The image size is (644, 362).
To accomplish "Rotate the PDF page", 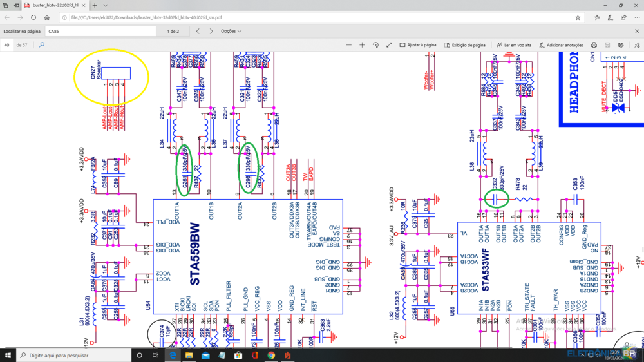I will click(x=375, y=45).
